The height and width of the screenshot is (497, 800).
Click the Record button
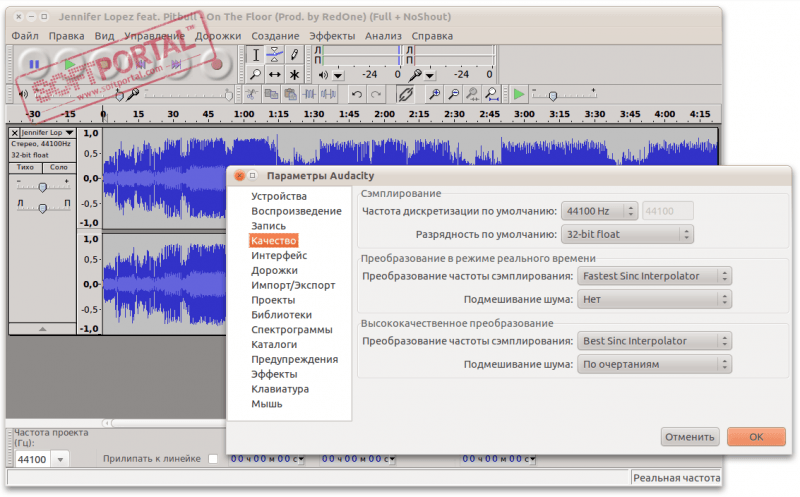[x=216, y=65]
